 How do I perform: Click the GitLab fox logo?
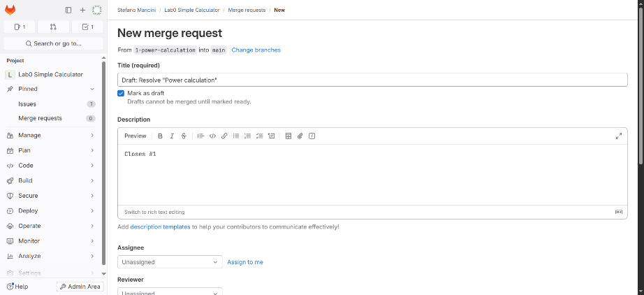[x=10, y=10]
